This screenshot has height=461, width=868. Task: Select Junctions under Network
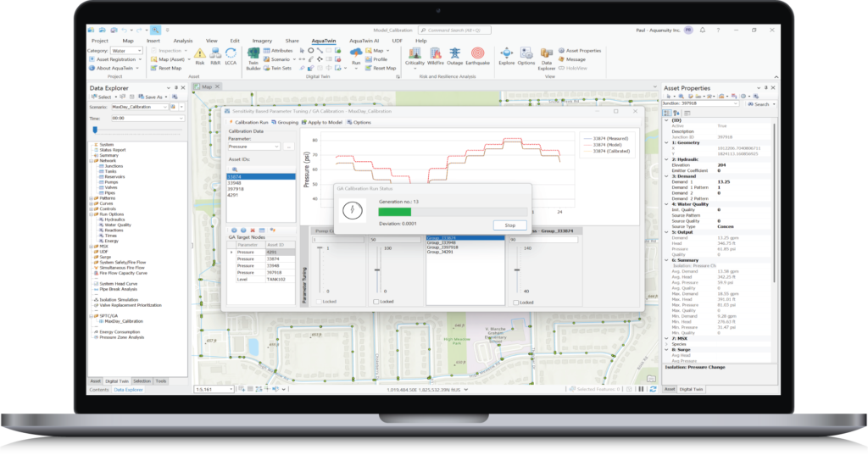[114, 166]
